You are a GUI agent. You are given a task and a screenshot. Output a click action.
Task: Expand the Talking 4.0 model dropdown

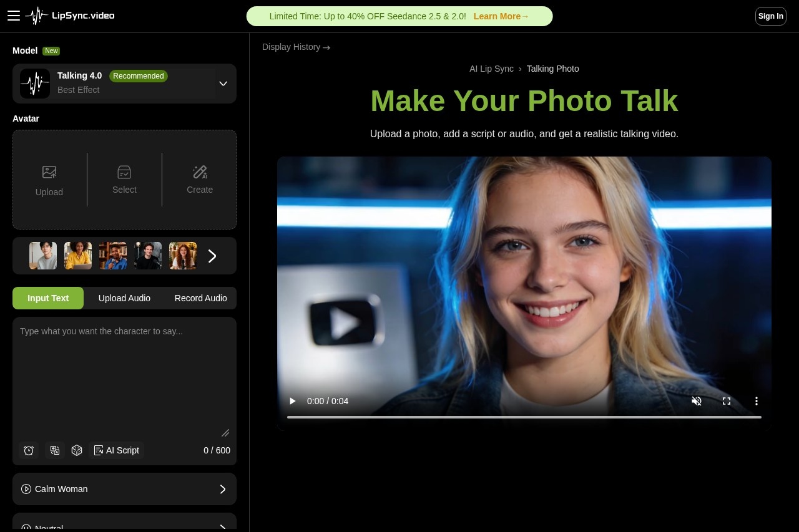223,84
